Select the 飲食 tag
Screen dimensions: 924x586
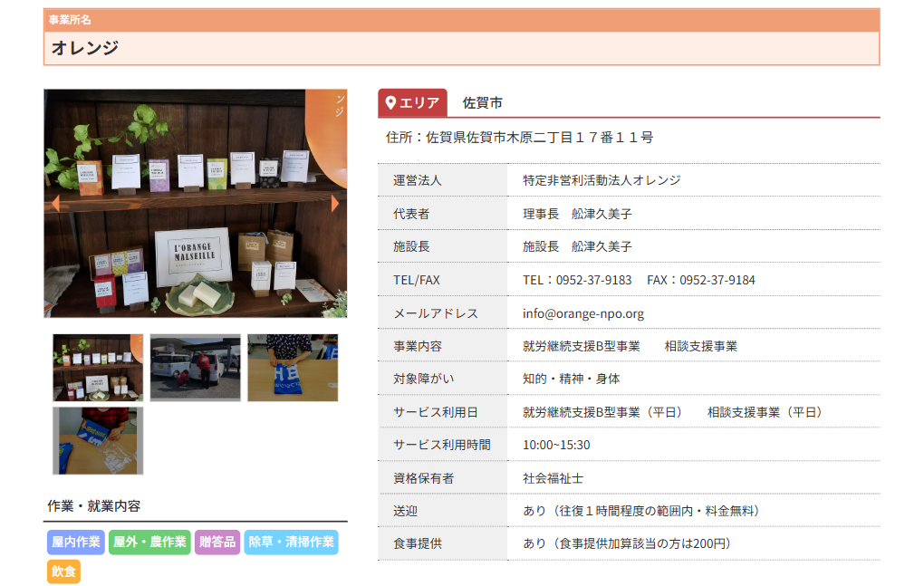[x=63, y=572]
